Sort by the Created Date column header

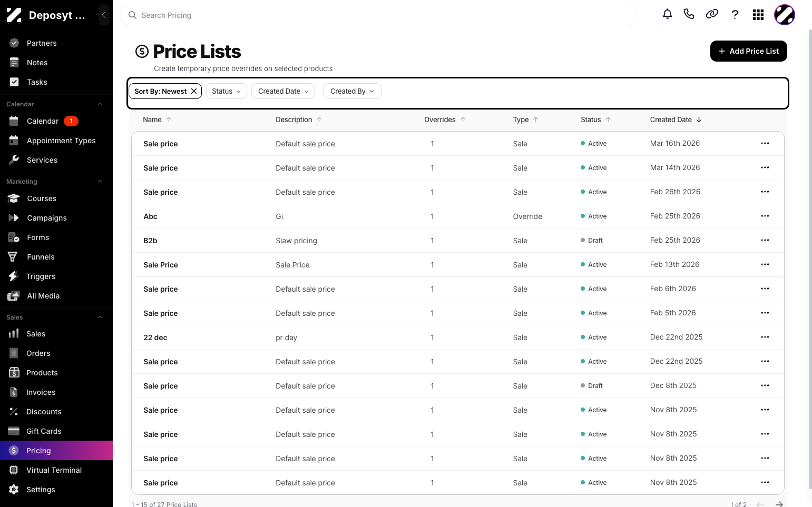tap(676, 120)
